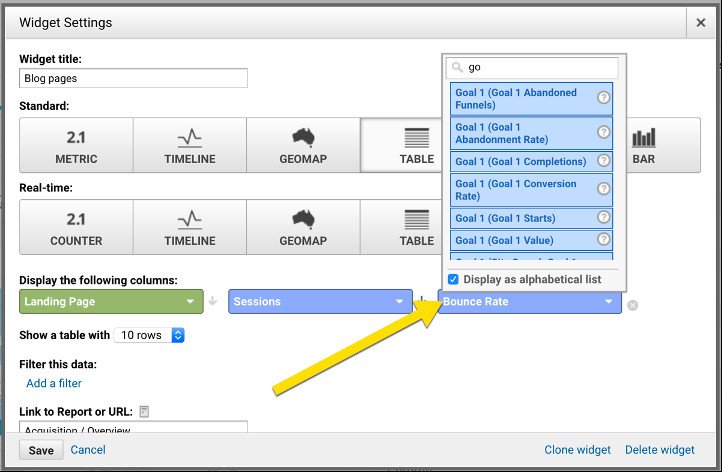This screenshot has height=472, width=722.
Task: Click Clone widget link
Action: tap(577, 450)
